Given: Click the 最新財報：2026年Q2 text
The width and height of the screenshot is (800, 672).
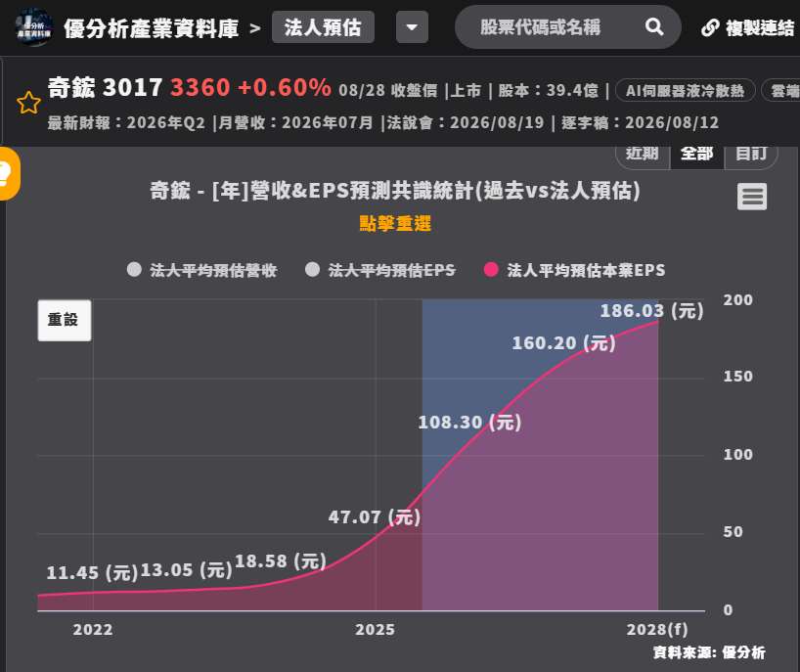Looking at the screenshot, I should [126, 122].
